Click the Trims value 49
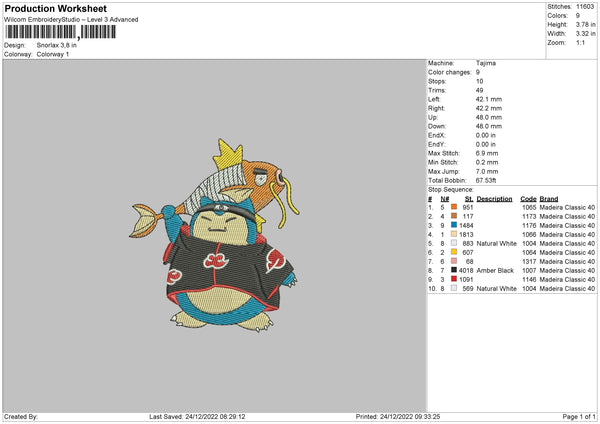The image size is (600, 424). pyautogui.click(x=479, y=90)
